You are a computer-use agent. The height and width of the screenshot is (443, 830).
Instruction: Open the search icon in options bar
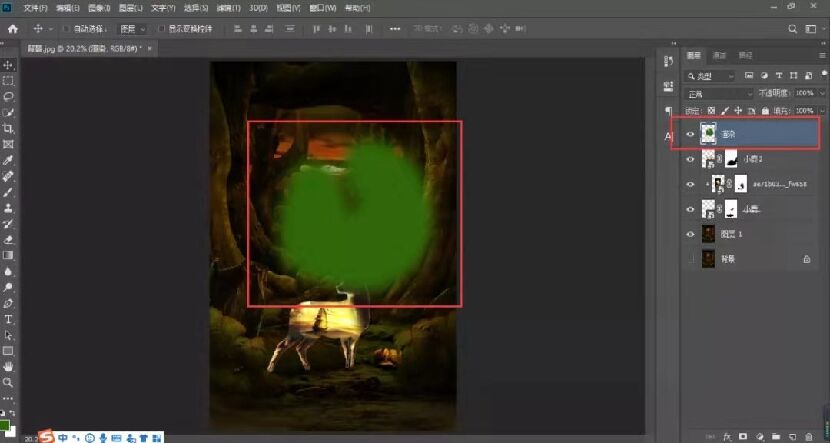tap(792, 29)
